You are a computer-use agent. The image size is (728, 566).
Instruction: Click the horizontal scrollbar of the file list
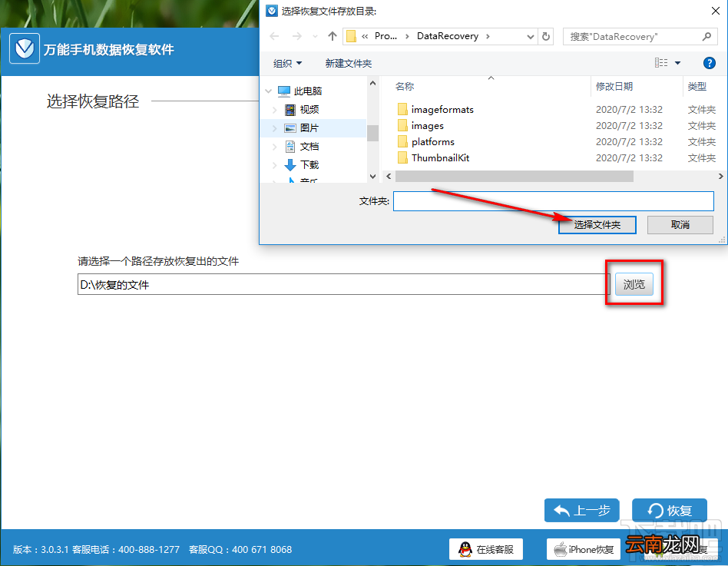515,177
